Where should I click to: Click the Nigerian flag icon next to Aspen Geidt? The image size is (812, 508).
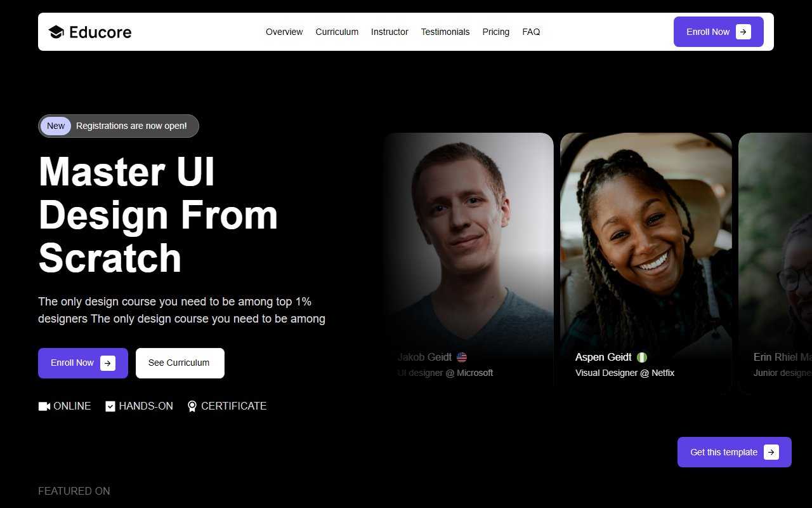coord(641,357)
